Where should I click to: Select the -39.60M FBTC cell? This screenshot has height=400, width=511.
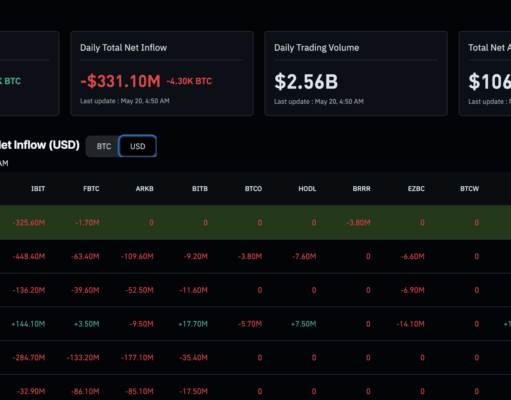click(85, 290)
